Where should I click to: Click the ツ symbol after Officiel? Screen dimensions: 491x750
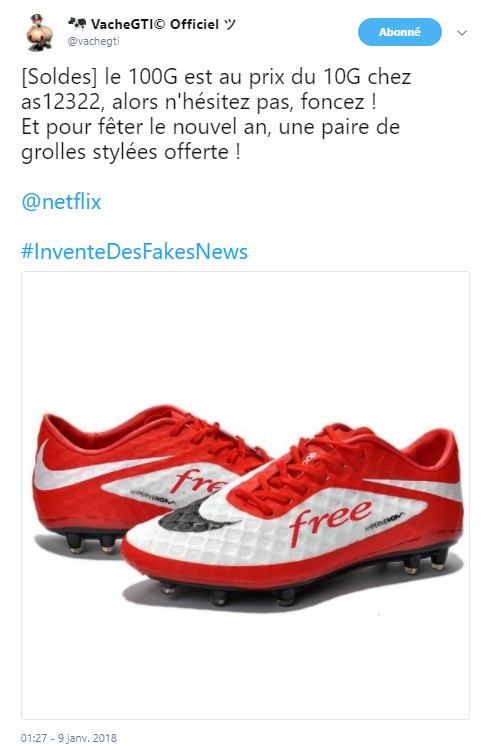click(230, 23)
